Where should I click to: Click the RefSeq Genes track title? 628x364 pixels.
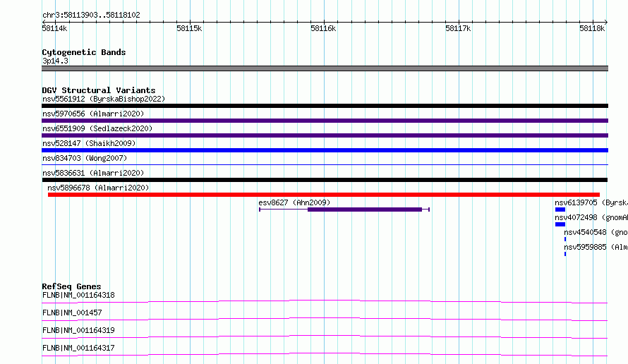pyautogui.click(x=71, y=286)
